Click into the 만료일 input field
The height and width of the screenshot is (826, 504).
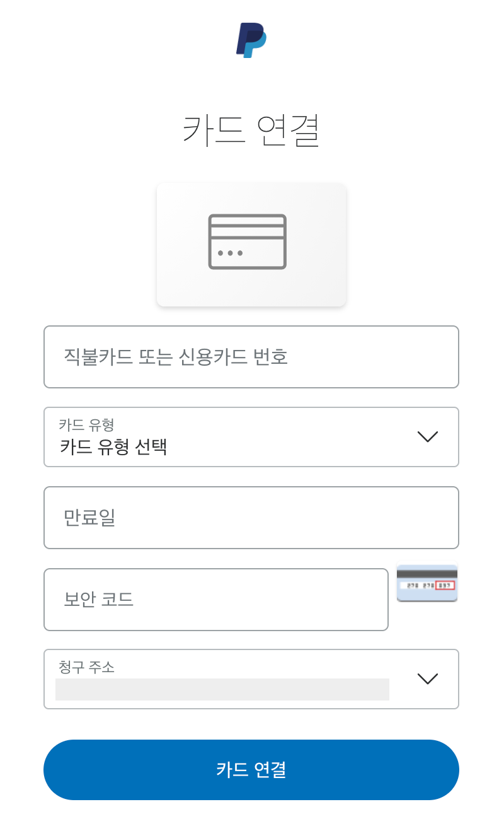[x=251, y=518]
